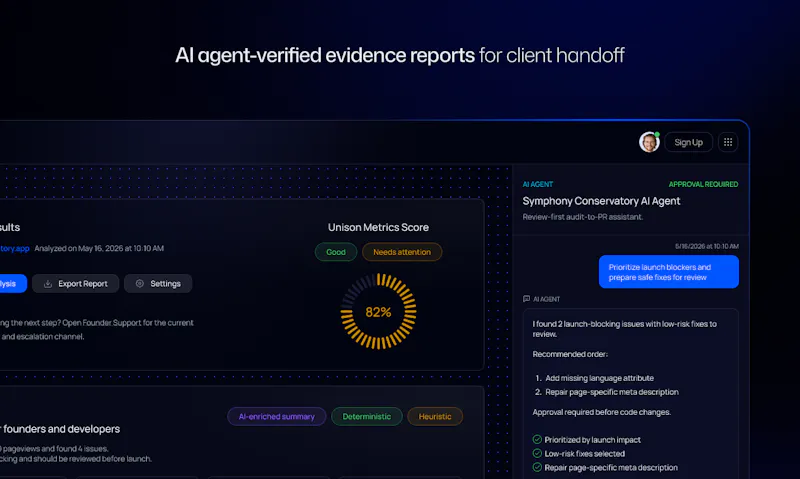Select the AI-enriched summary tag
Viewport: 800px width, 479px height.
pyautogui.click(x=277, y=417)
